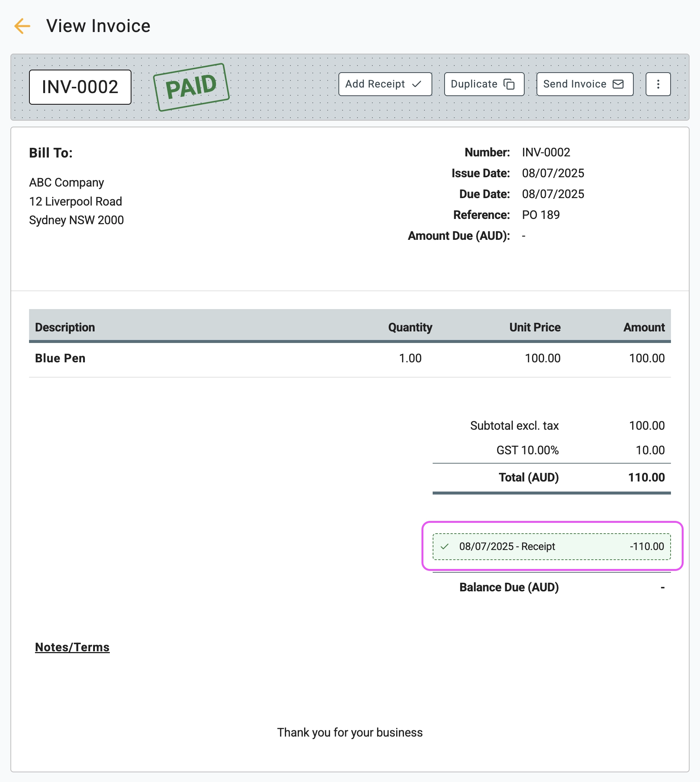700x782 pixels.
Task: Click the PO 189 reference value
Action: 540,215
